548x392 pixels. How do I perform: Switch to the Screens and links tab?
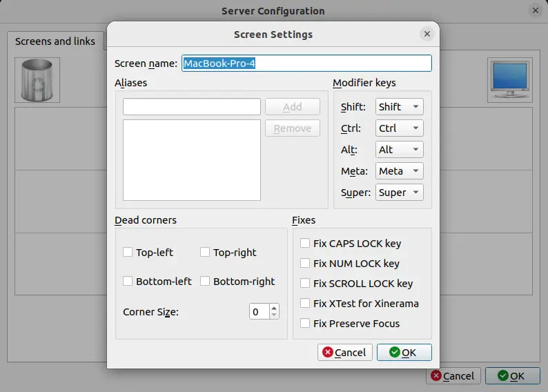point(55,41)
